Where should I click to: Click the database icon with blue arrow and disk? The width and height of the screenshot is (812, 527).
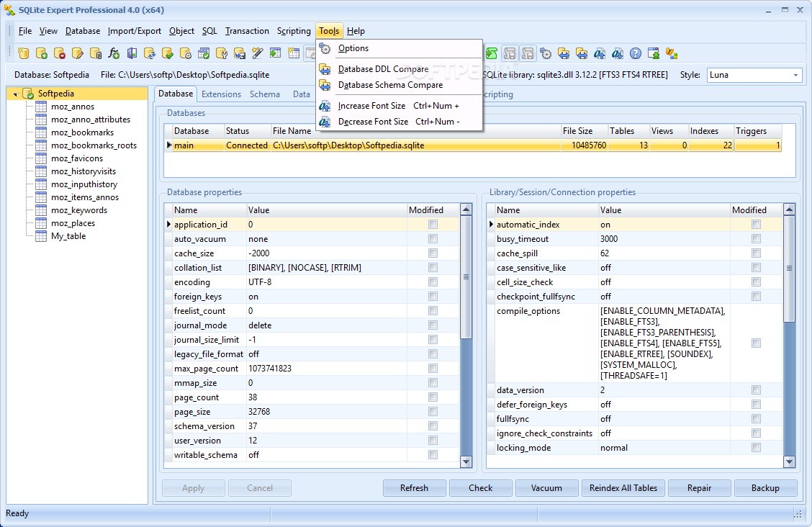240,53
